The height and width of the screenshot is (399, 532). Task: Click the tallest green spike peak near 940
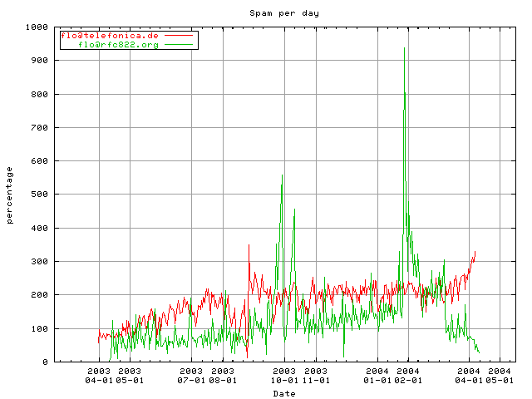click(404, 48)
